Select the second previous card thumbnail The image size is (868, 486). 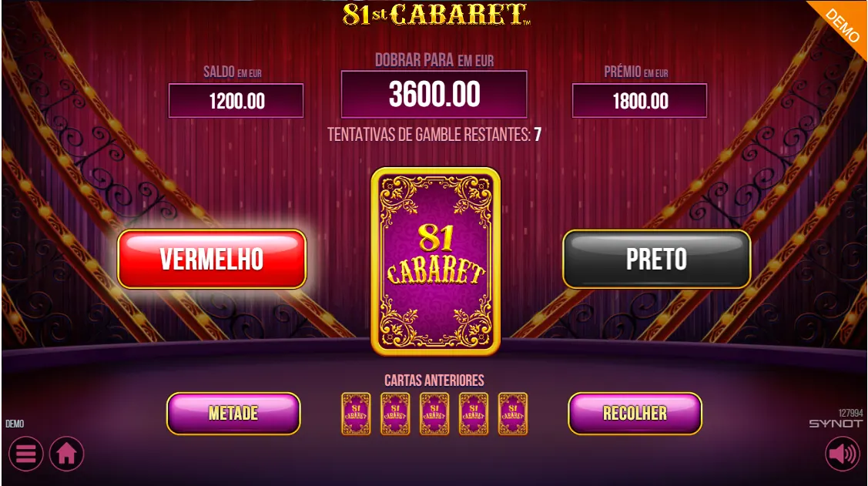[395, 414]
